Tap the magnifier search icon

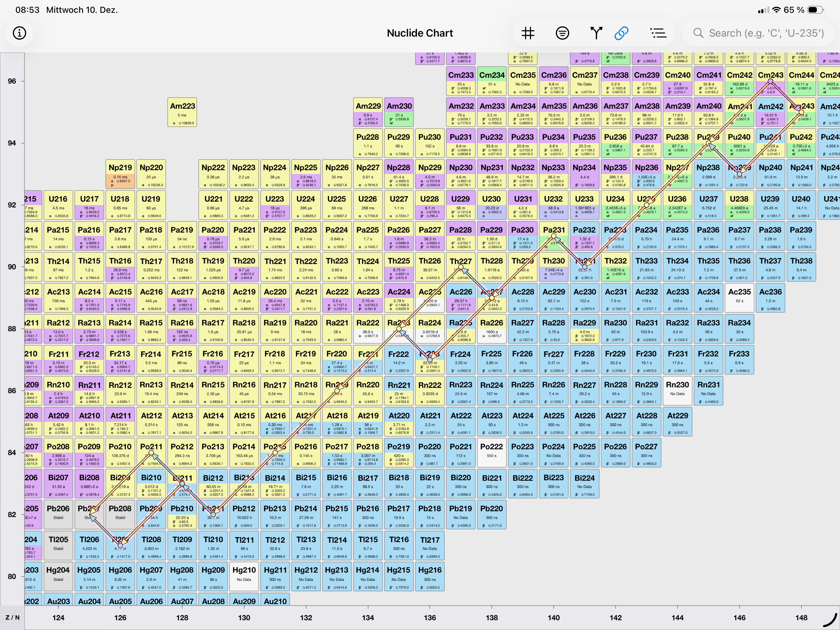pos(698,33)
